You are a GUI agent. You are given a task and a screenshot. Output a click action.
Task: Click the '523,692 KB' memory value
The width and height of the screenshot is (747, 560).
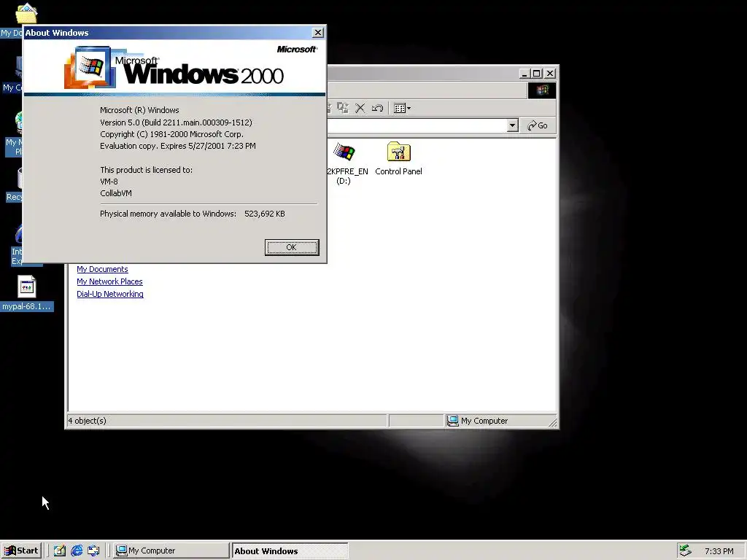coord(264,214)
